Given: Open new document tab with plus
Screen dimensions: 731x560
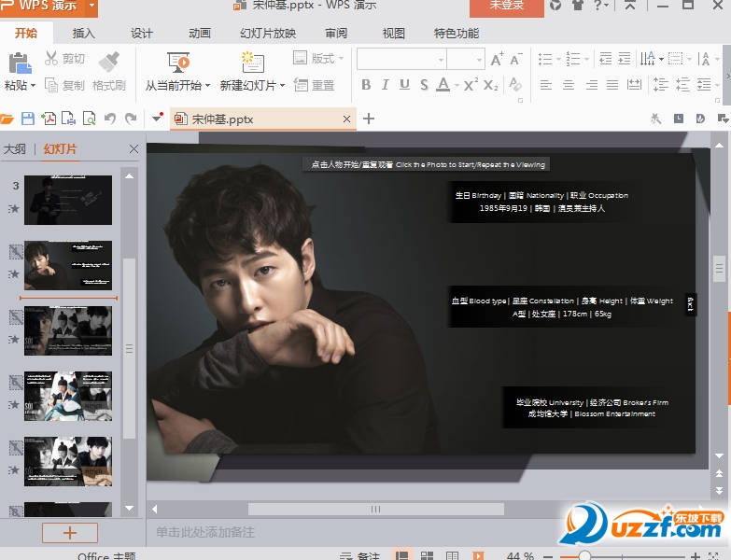Looking at the screenshot, I should (x=369, y=119).
